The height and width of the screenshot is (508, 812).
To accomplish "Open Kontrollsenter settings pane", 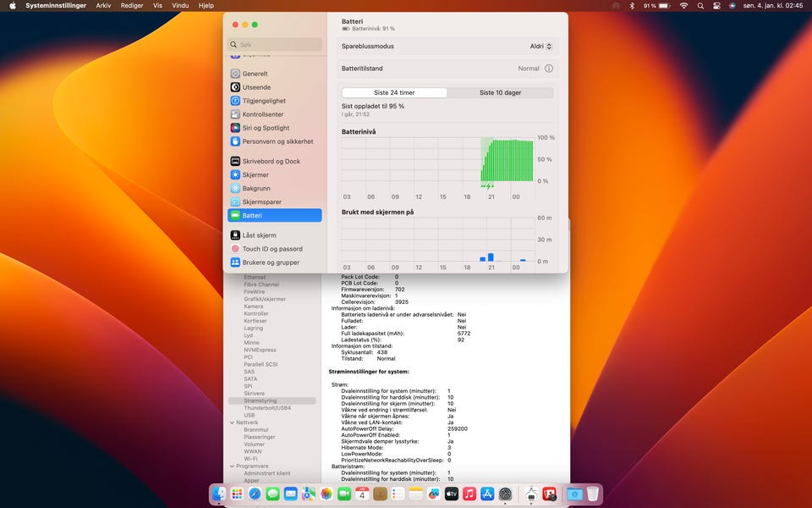I will point(262,114).
